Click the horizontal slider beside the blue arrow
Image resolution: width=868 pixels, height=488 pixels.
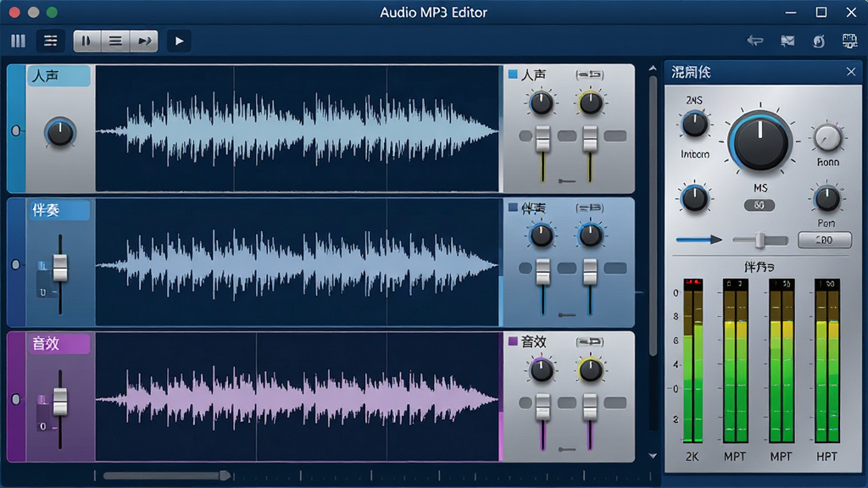coord(760,240)
